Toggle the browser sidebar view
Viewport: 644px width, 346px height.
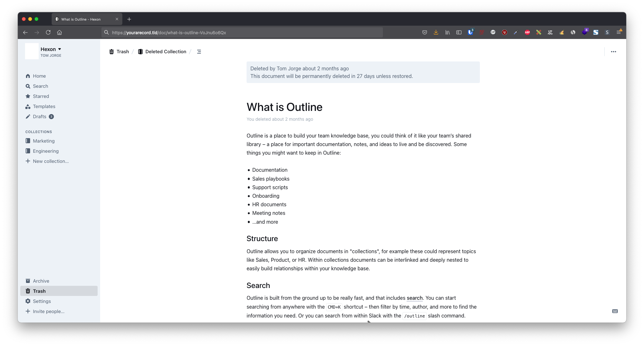coord(459,32)
